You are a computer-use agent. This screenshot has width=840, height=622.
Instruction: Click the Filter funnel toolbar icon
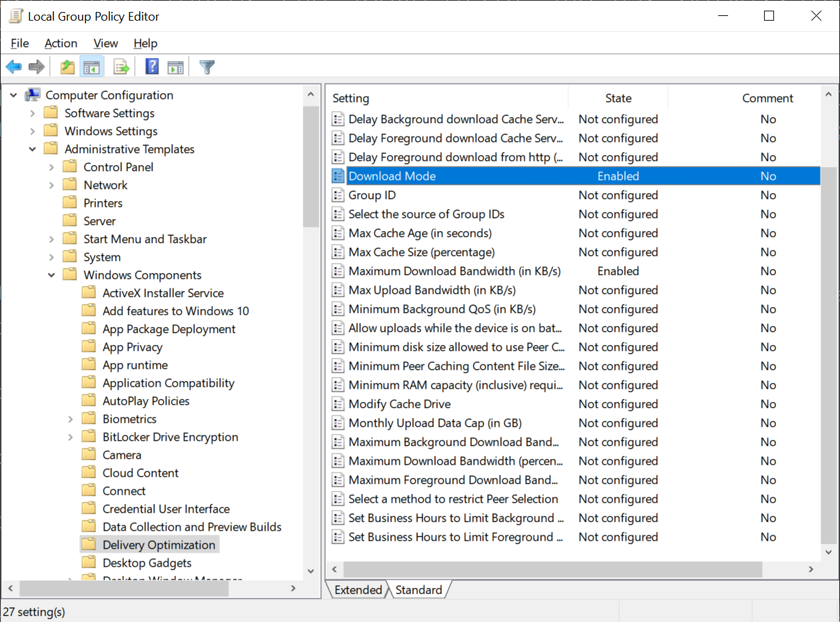point(207,67)
